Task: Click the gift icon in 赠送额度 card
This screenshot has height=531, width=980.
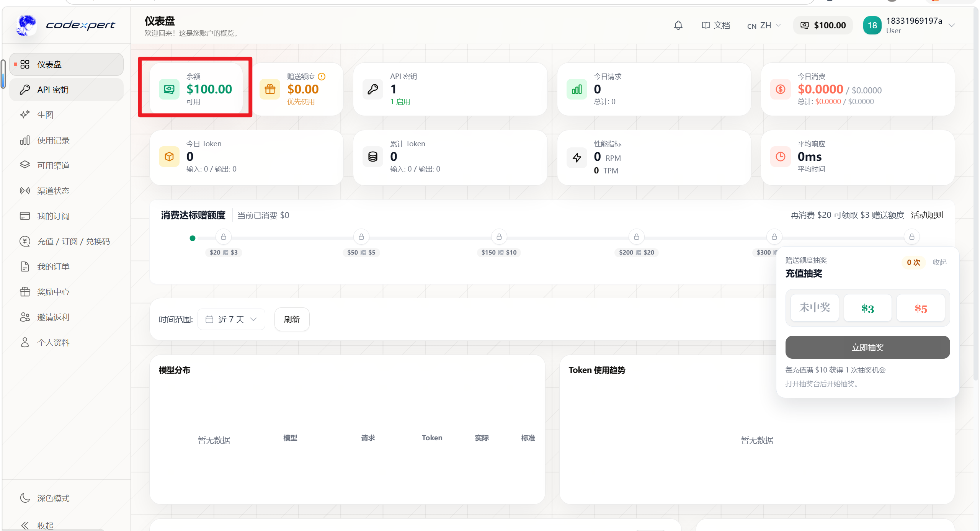Action: (x=270, y=89)
